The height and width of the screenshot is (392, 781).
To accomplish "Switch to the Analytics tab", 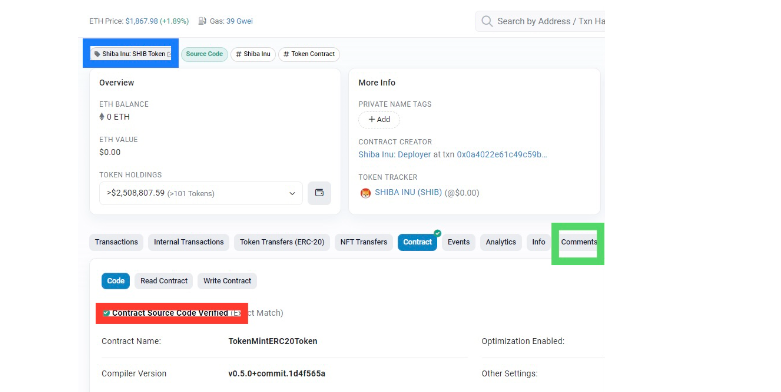I will point(501,242).
